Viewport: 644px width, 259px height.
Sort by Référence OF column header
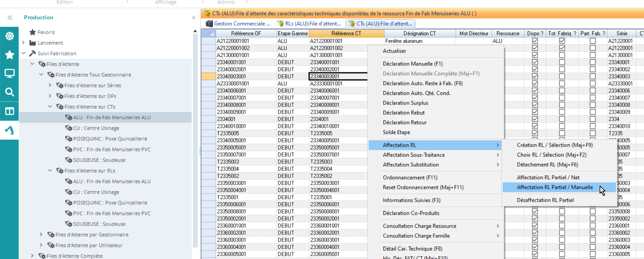[246, 33]
